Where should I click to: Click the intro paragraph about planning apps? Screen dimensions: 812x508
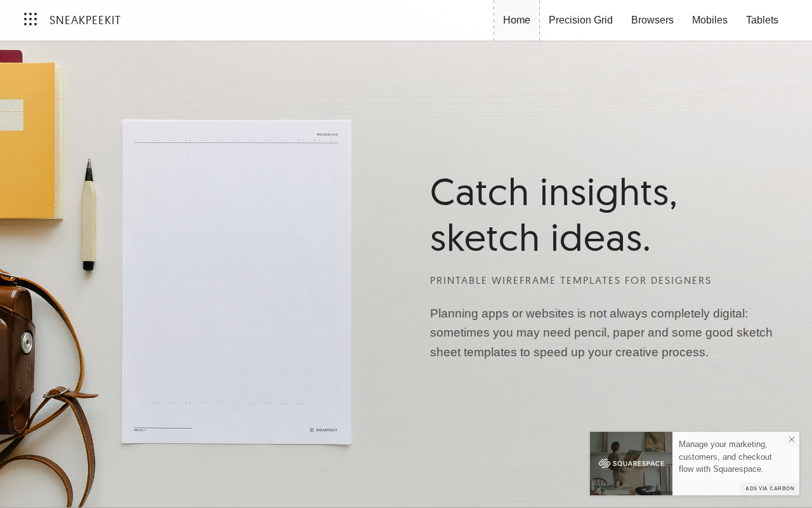tap(601, 333)
